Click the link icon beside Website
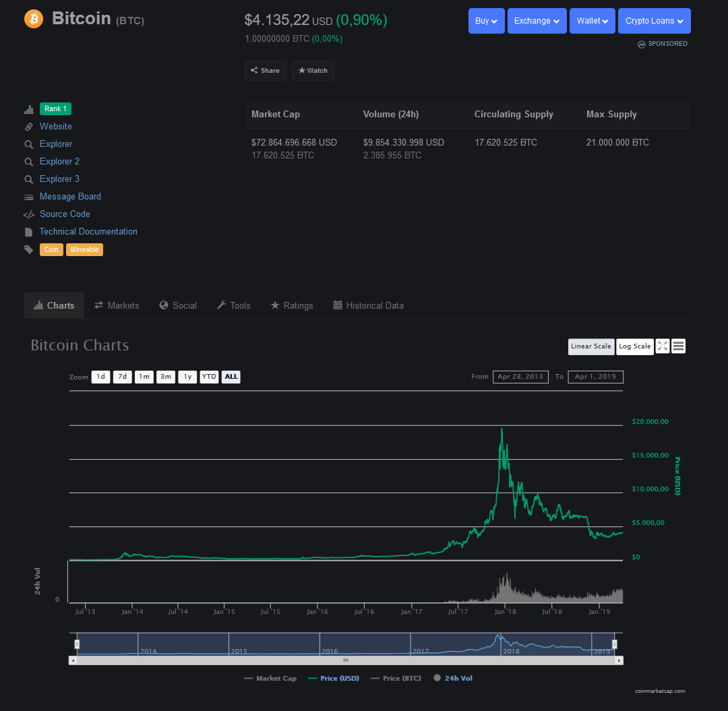The height and width of the screenshot is (711, 728). tap(29, 127)
